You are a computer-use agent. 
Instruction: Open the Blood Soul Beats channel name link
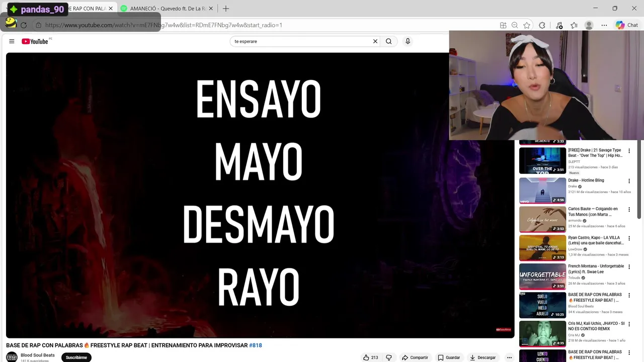38,355
